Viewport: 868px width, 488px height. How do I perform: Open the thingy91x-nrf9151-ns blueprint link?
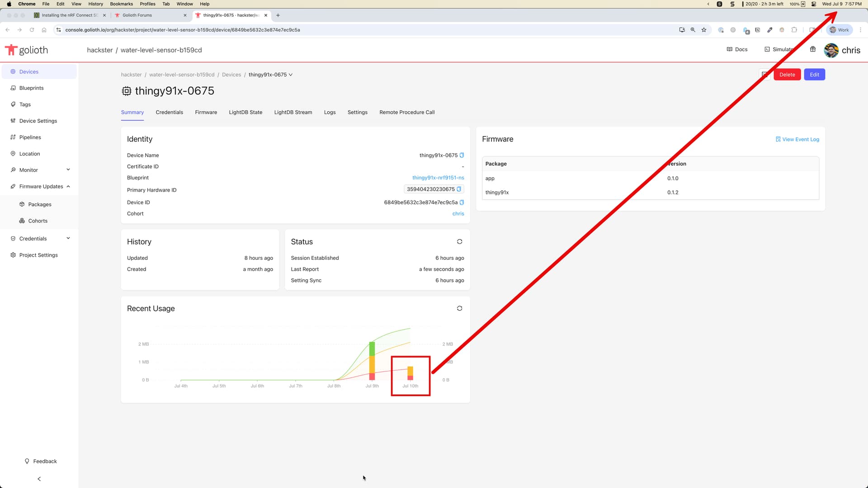click(x=438, y=178)
